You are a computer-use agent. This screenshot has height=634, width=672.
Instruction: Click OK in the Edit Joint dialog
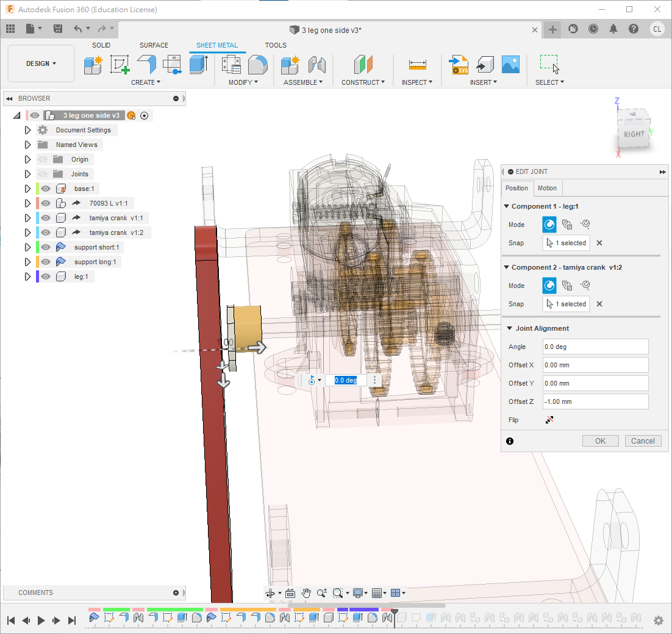[x=600, y=441]
